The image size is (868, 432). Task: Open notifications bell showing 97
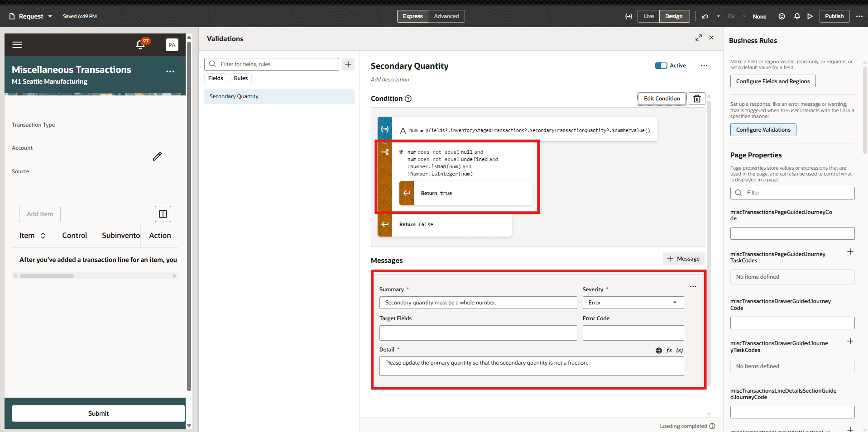(x=141, y=44)
